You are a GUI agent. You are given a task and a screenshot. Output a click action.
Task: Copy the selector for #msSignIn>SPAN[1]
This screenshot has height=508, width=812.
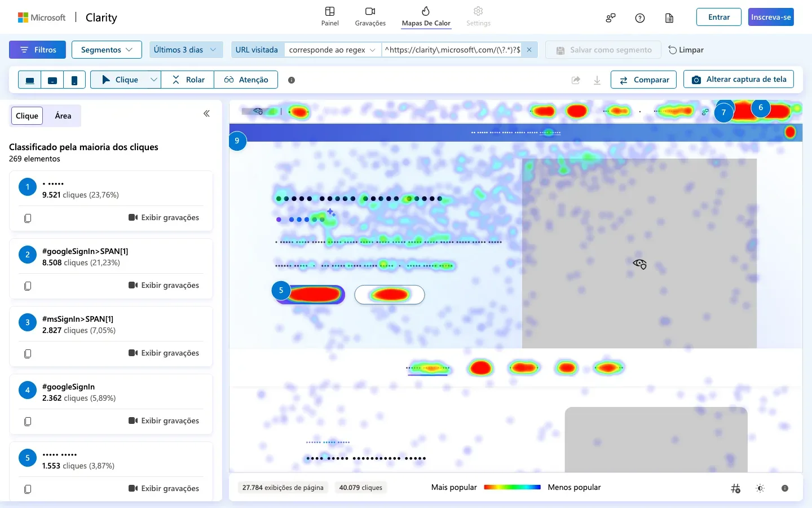[x=28, y=353]
